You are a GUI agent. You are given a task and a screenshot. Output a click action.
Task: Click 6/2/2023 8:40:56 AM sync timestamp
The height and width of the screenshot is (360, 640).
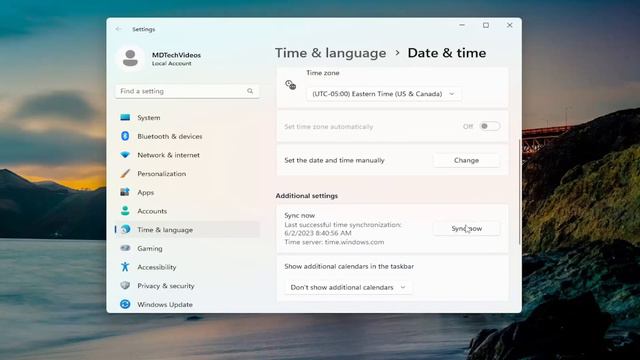[318, 233]
